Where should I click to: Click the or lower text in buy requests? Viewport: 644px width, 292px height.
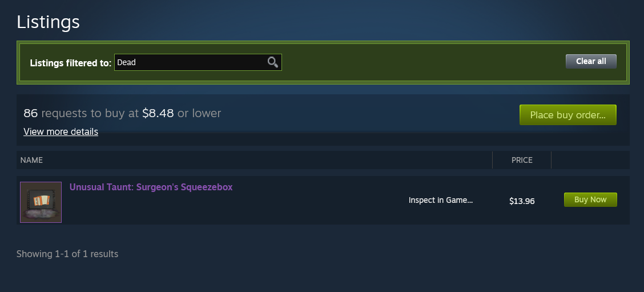199,113
